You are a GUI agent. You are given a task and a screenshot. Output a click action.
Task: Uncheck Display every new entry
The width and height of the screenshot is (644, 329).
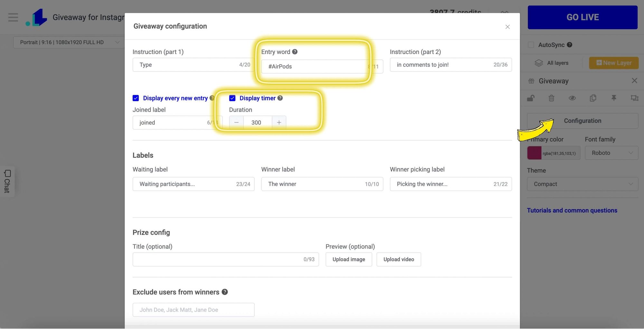click(136, 98)
